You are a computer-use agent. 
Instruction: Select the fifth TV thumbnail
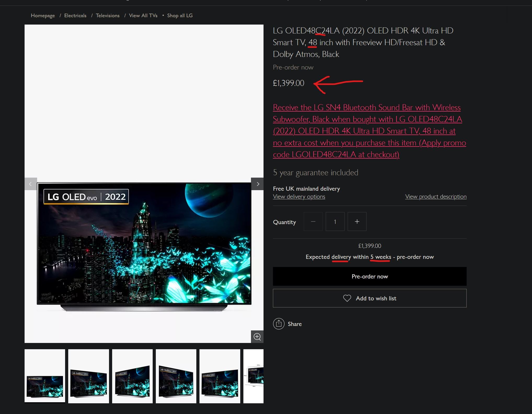pyautogui.click(x=220, y=376)
